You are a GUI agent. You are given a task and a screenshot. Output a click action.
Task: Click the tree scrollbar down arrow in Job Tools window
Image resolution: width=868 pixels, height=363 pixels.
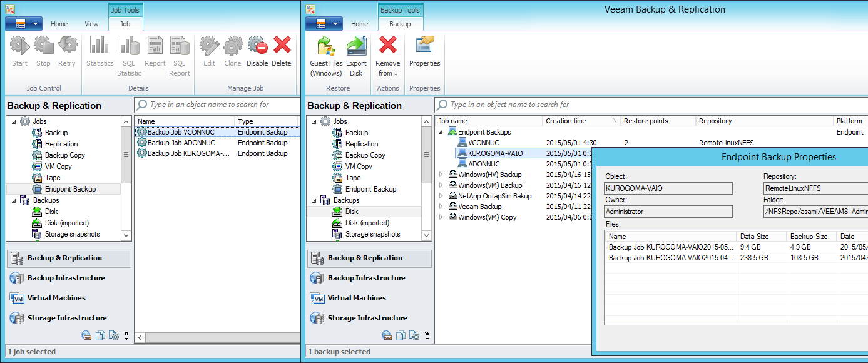tap(126, 235)
